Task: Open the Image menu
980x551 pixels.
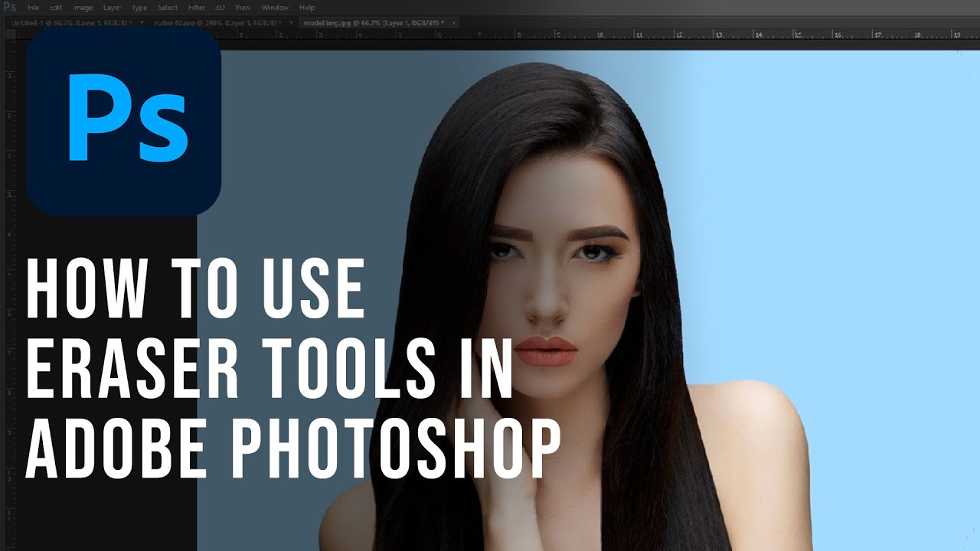Action: click(x=83, y=8)
